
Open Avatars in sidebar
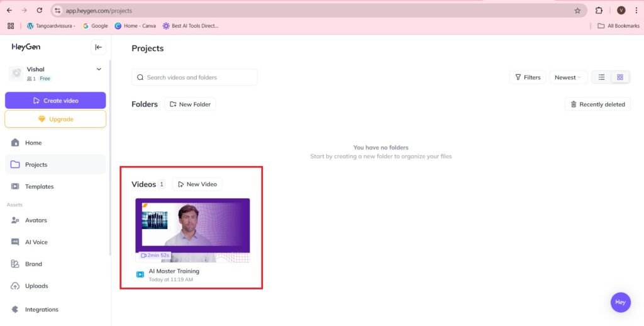point(55,220)
